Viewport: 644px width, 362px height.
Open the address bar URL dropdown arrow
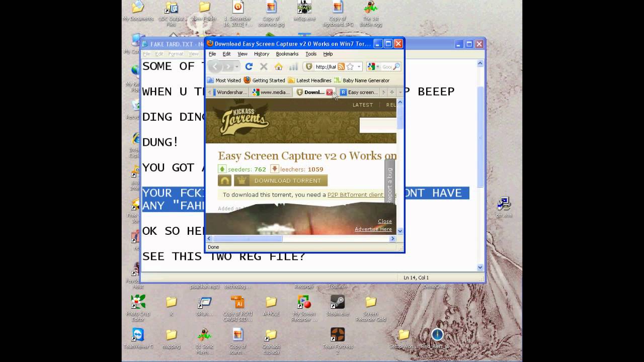tap(359, 66)
